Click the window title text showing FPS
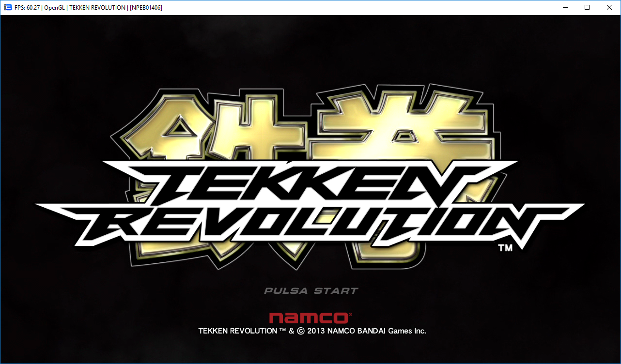 (x=89, y=7)
